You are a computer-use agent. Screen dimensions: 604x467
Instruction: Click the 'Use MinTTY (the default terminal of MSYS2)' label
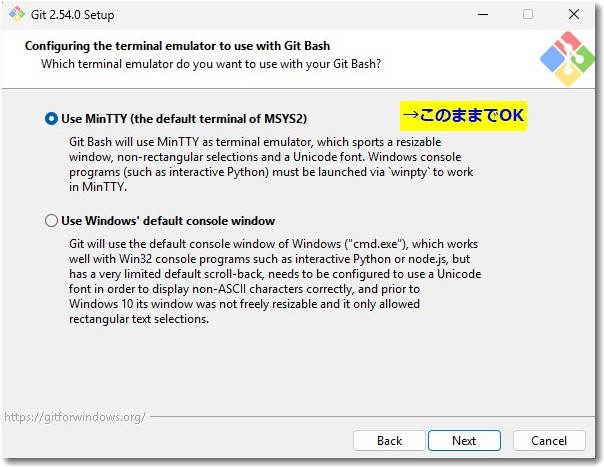pos(184,119)
